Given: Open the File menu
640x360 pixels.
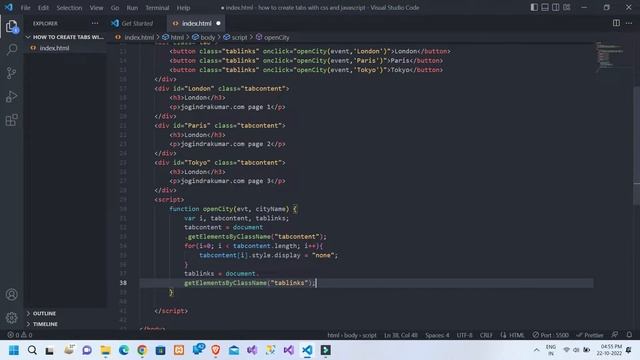Looking at the screenshot, I should (25, 8).
